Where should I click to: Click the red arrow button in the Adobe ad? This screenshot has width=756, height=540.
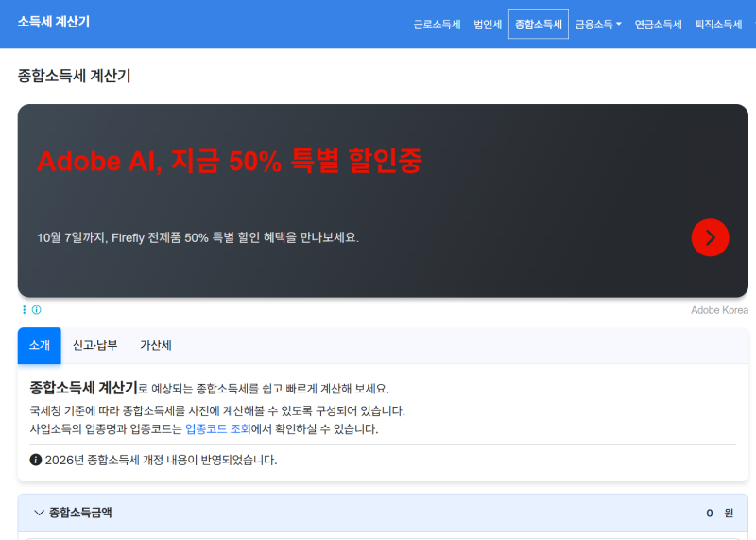(710, 237)
